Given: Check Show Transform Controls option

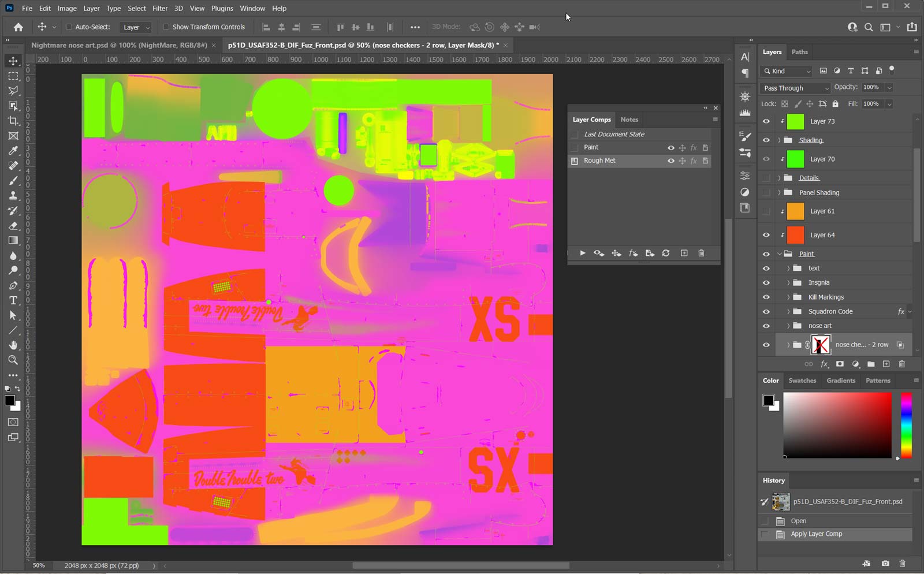Looking at the screenshot, I should (166, 27).
